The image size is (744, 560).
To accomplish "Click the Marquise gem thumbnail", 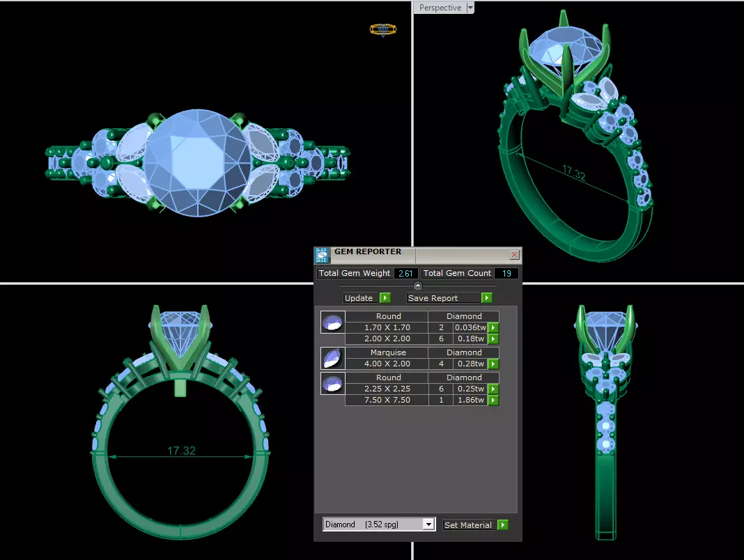I will [x=332, y=358].
